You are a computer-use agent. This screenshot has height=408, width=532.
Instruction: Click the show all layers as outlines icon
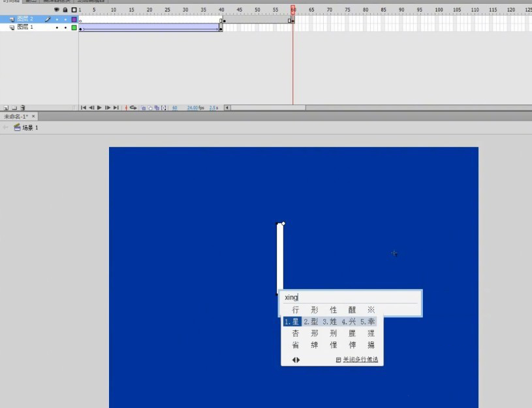click(74, 10)
